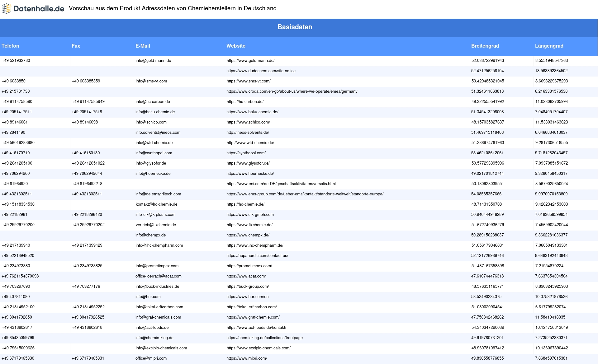This screenshot has height=364, width=598.
Task: Select fax number +49 26412051022
Action: 88,163
